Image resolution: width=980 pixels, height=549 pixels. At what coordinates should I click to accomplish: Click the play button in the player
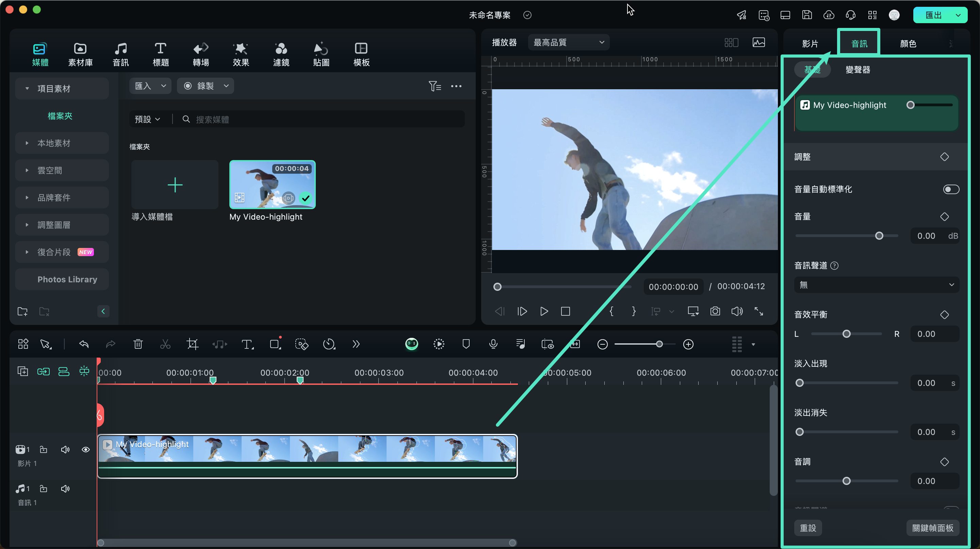click(x=544, y=311)
